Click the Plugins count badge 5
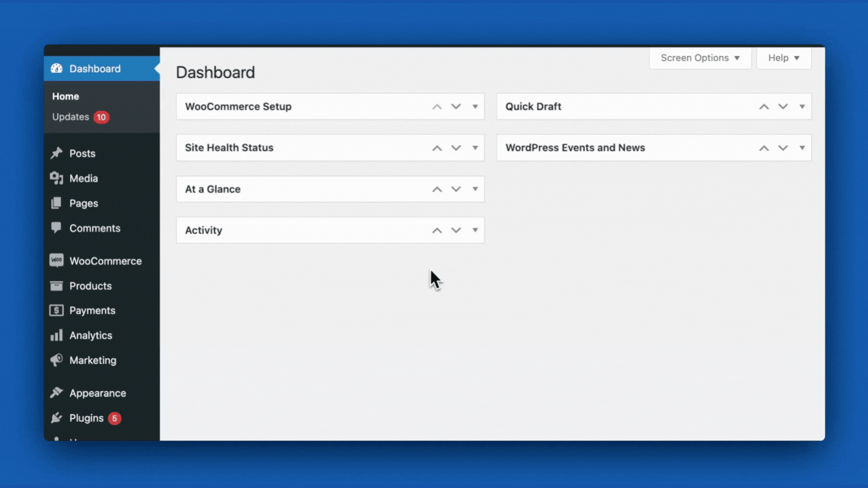 coord(114,418)
